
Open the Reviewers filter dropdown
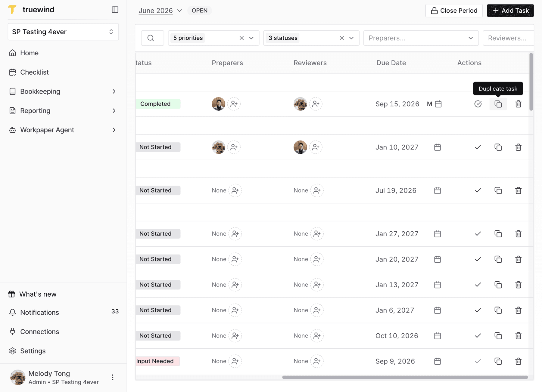(x=508, y=38)
